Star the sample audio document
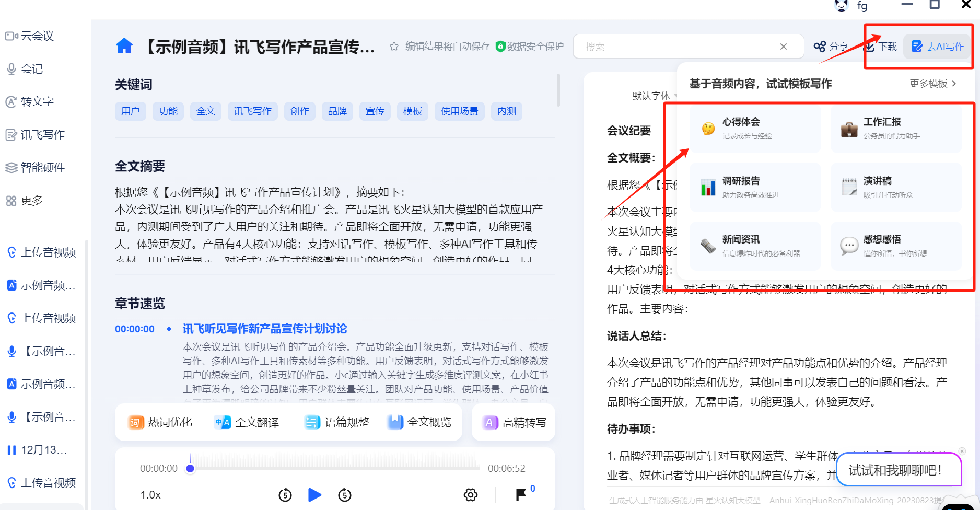The height and width of the screenshot is (510, 980). (x=394, y=47)
